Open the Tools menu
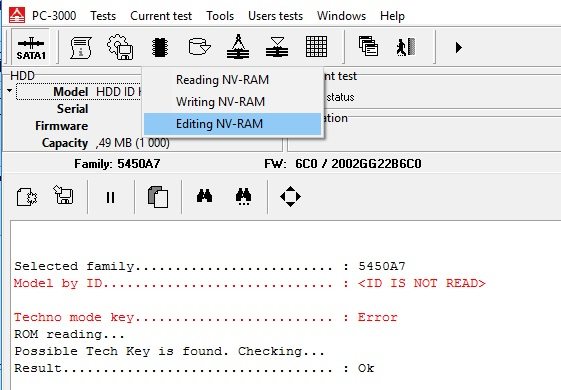 tap(220, 16)
